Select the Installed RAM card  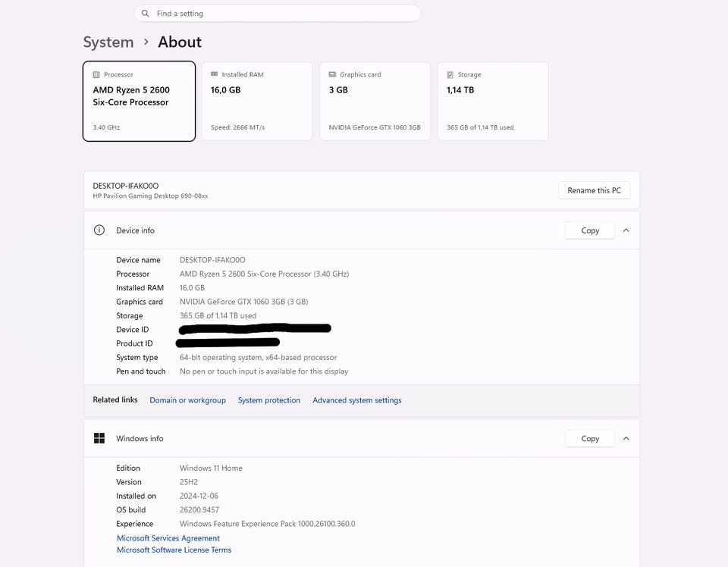(257, 101)
